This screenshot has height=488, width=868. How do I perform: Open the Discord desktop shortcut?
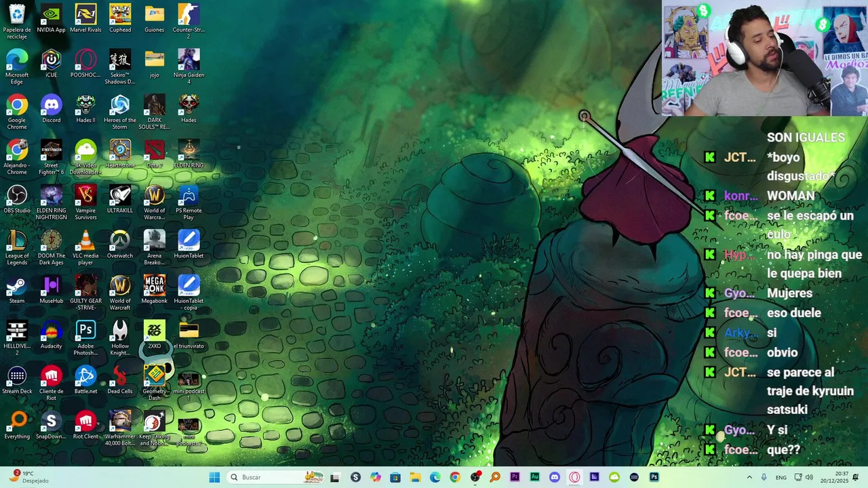coord(51,108)
